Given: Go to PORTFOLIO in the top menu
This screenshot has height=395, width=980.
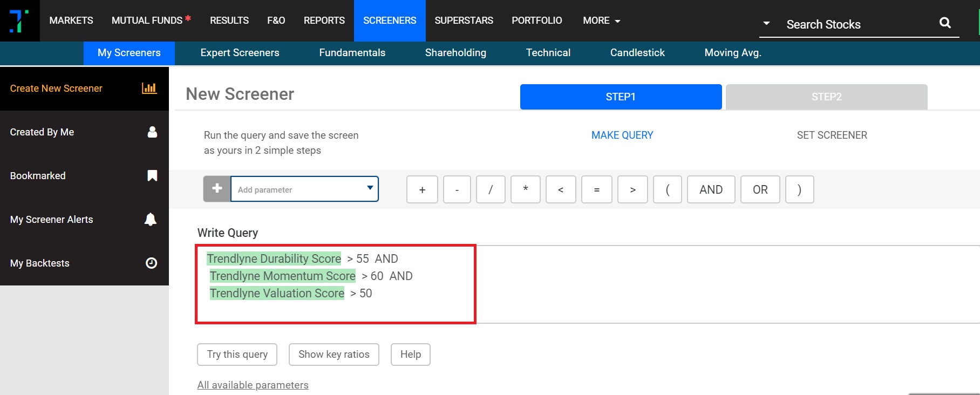Looking at the screenshot, I should click(x=536, y=21).
